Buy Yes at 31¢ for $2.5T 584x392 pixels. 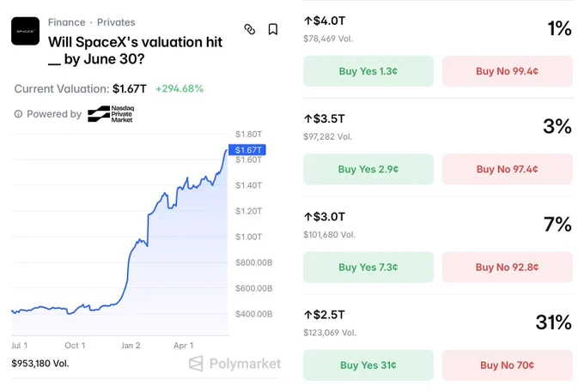click(x=368, y=365)
